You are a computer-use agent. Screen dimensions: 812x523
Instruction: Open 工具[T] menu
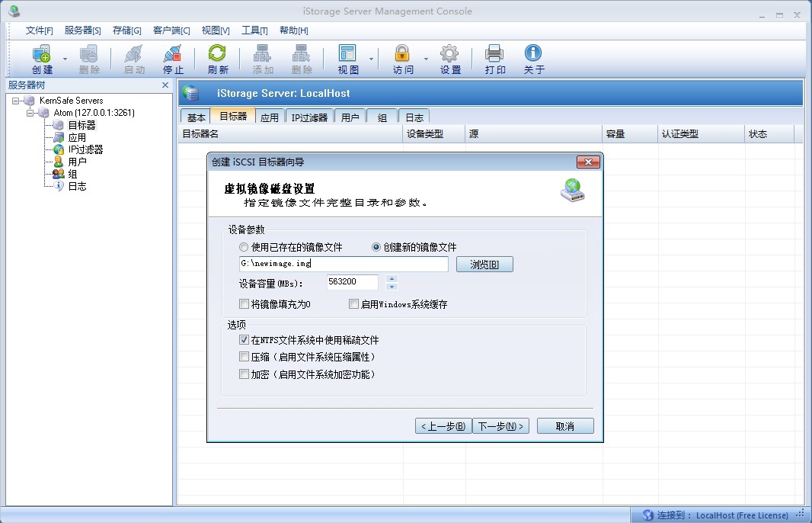pos(254,30)
